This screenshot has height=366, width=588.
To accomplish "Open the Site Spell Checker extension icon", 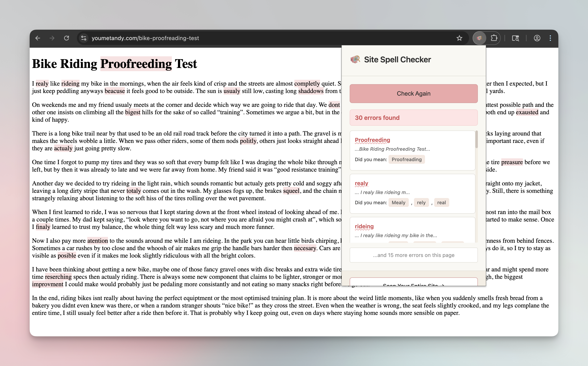I will coord(479,38).
